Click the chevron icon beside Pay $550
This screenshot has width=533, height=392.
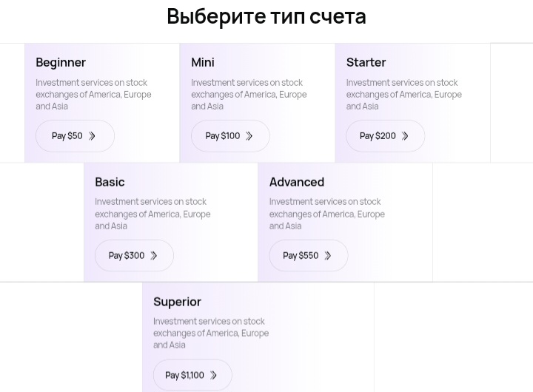pyautogui.click(x=328, y=256)
